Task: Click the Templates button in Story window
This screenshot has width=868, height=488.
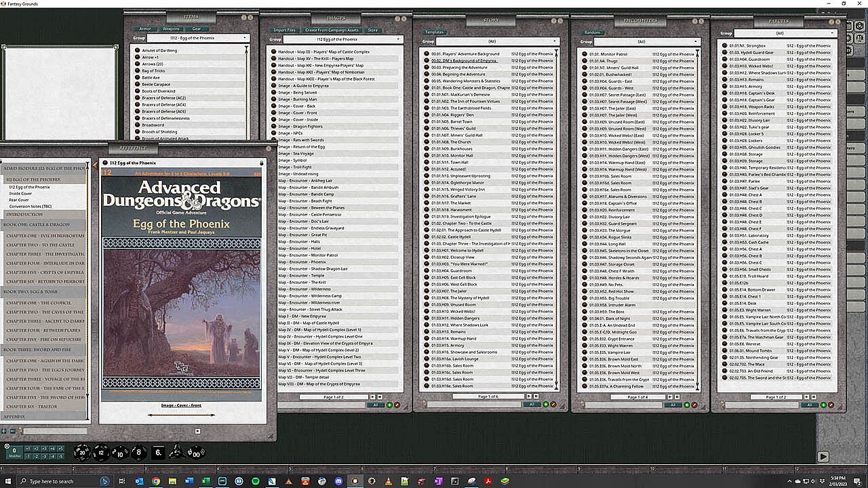Action: pos(434,32)
